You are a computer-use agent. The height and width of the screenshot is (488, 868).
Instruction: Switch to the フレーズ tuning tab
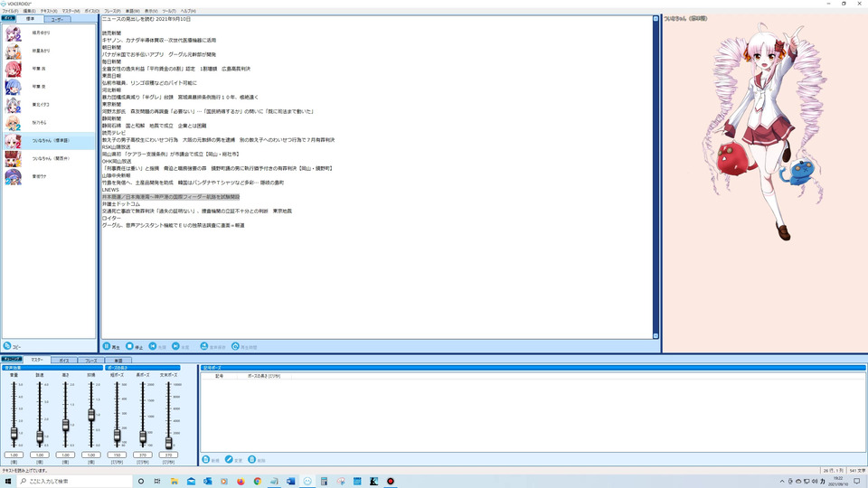click(91, 361)
